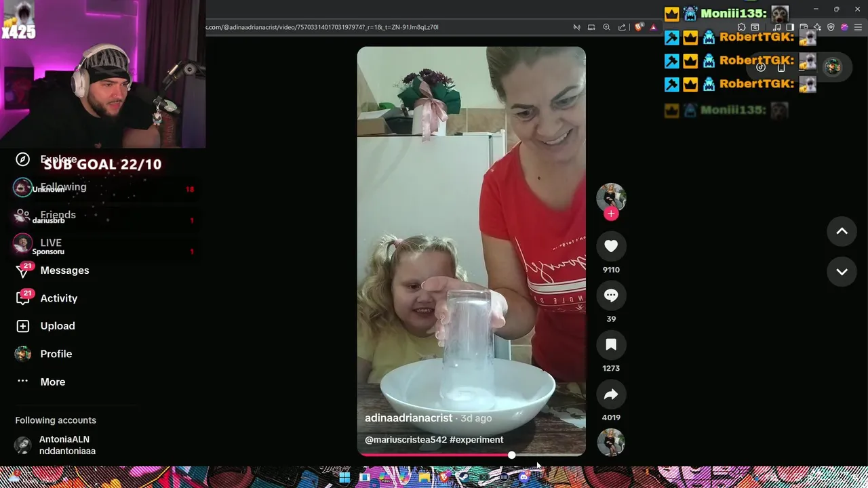This screenshot has height=488, width=868.
Task: Open the sound disc thumbnail below share
Action: [x=611, y=443]
